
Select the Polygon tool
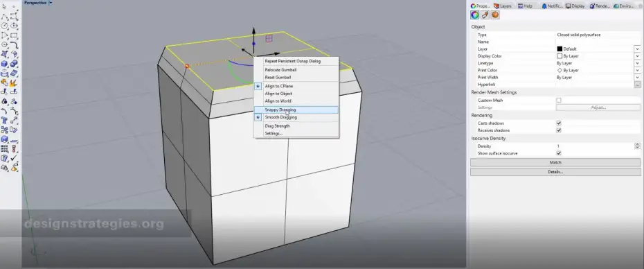click(x=5, y=44)
